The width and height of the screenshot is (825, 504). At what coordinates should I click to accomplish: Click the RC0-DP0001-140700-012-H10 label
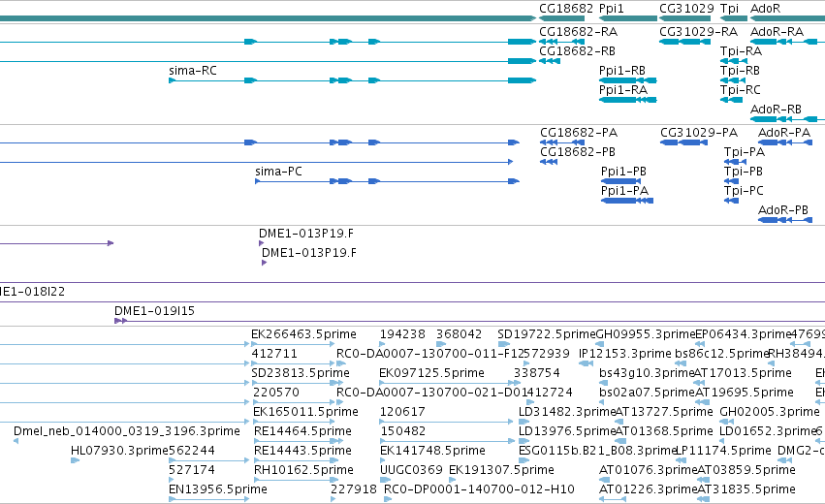[479, 489]
